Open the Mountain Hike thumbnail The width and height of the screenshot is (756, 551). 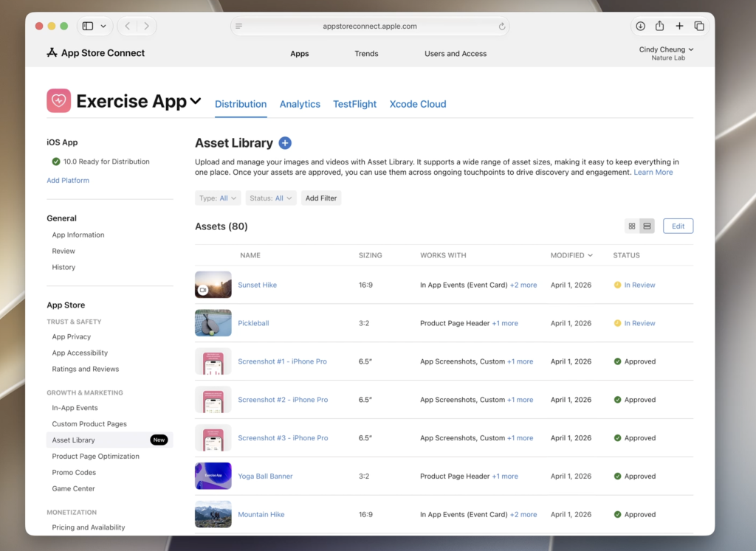click(x=213, y=514)
